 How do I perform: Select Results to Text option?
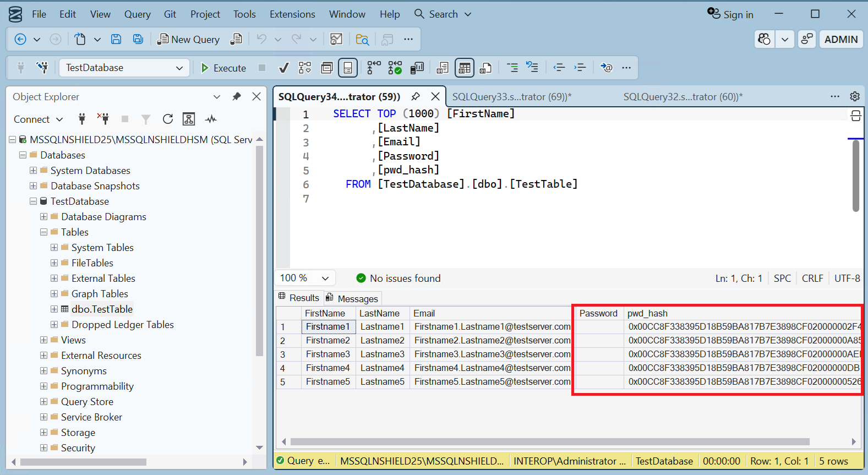[x=443, y=68]
